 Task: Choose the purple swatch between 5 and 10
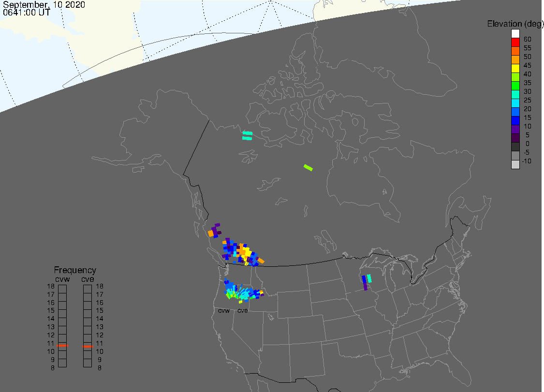pyautogui.click(x=515, y=129)
